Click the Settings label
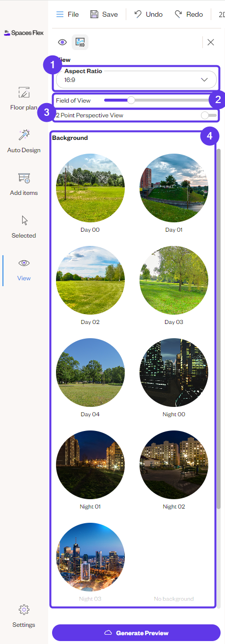This screenshot has height=644, width=225. [24, 625]
